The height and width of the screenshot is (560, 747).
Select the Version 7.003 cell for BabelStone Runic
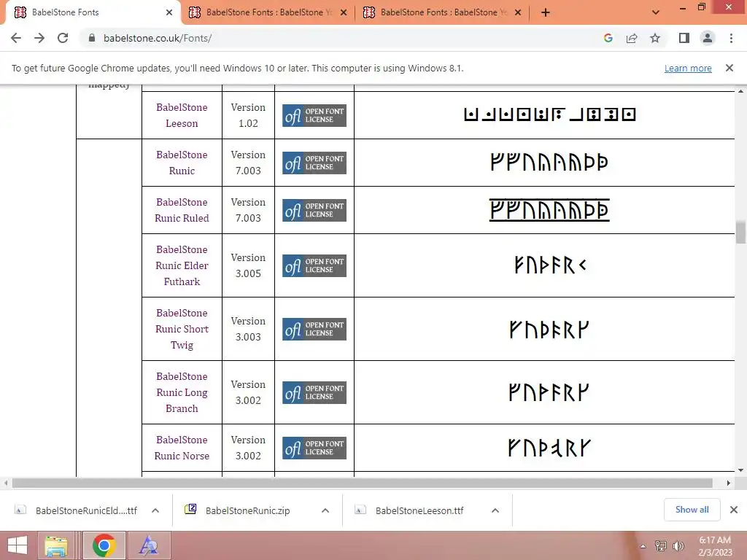pyautogui.click(x=248, y=163)
